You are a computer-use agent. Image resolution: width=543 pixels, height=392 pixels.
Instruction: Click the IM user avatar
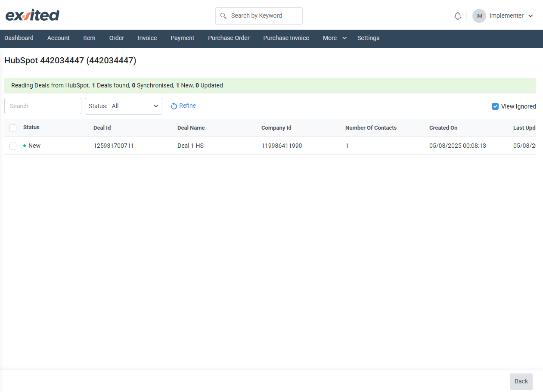(x=479, y=16)
